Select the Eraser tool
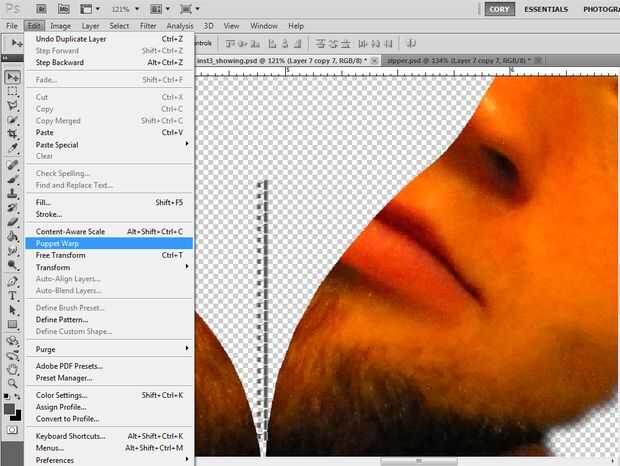Screen dimensions: 620x466 (x=12, y=222)
